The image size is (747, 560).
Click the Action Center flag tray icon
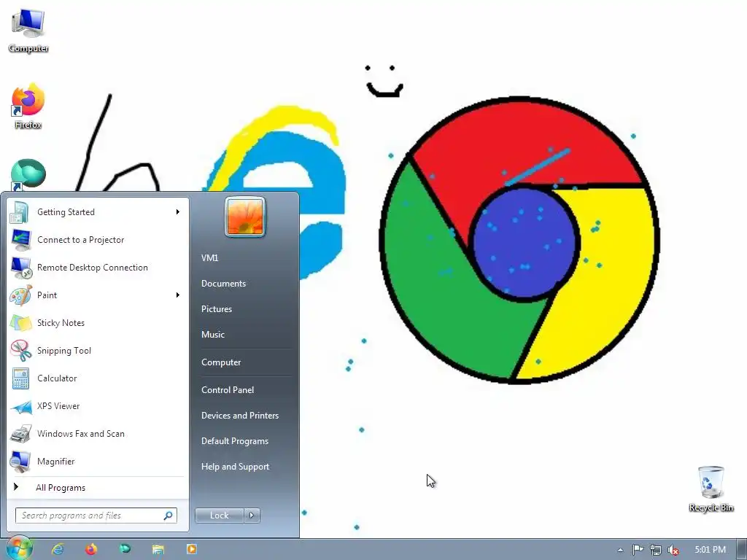click(638, 550)
